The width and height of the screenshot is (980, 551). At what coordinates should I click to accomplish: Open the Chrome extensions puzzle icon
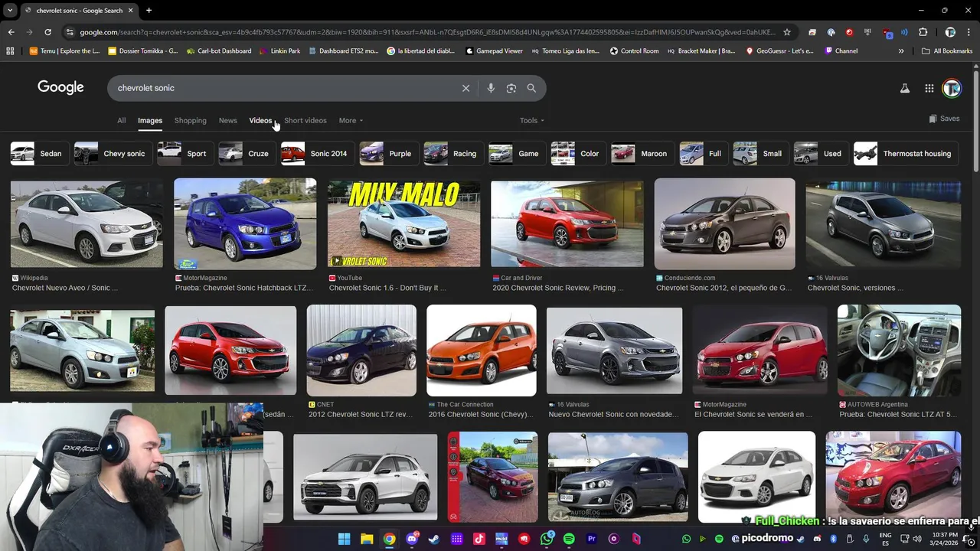(x=923, y=32)
